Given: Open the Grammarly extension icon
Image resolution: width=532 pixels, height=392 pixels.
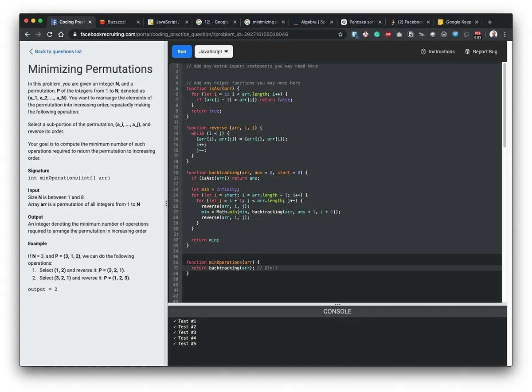Looking at the screenshot, I should 377,35.
